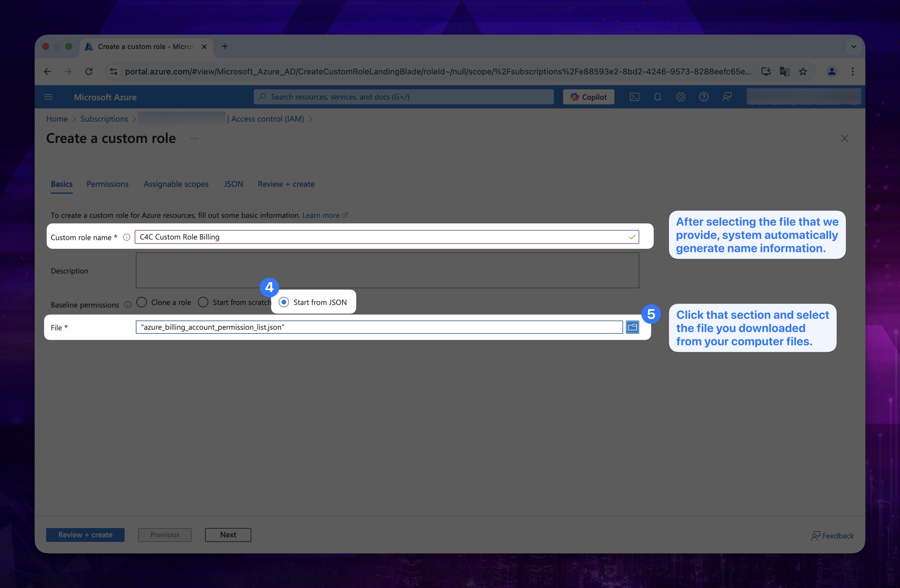The image size is (900, 588).
Task: Click the Access control (IAM) breadcrumb
Action: click(268, 119)
